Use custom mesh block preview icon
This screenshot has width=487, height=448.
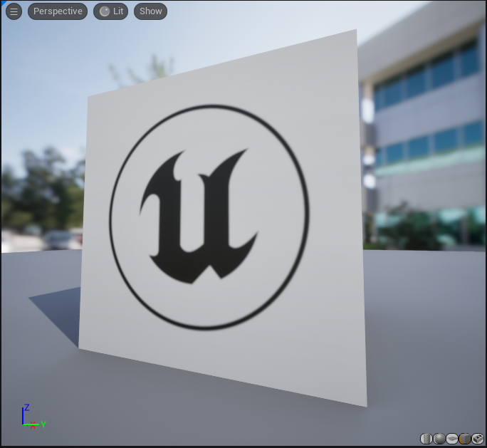tap(478, 439)
